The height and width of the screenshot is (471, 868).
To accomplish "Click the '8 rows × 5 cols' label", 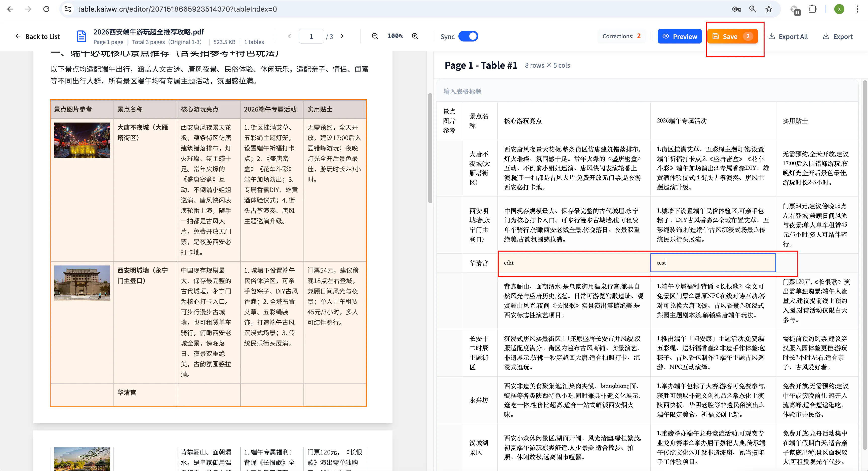I will click(x=547, y=65).
